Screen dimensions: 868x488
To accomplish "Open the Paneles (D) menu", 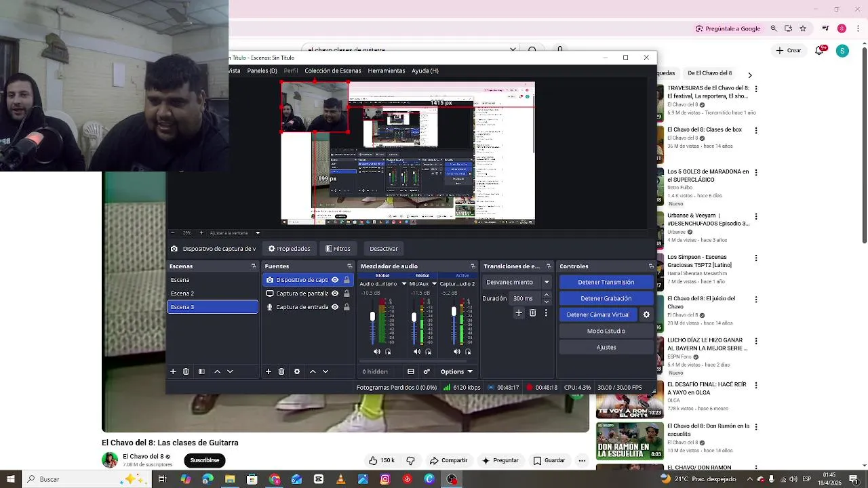I will pos(262,70).
